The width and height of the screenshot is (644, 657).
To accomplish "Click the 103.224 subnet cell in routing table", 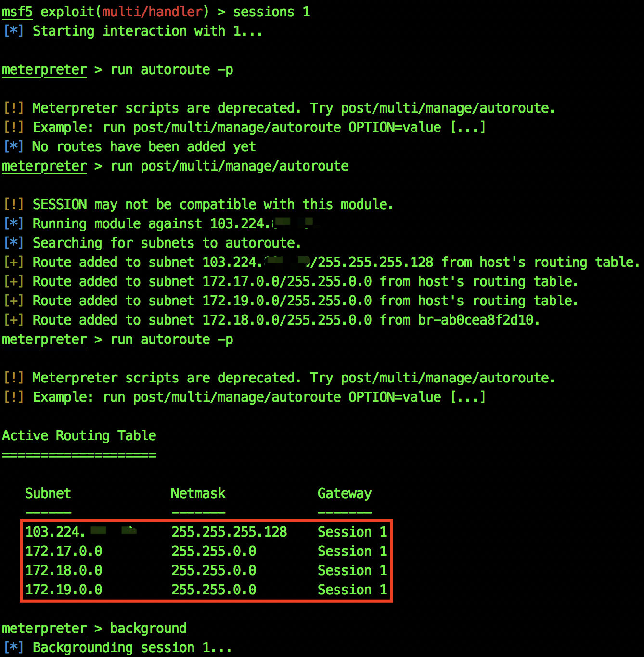I will click(x=81, y=532).
